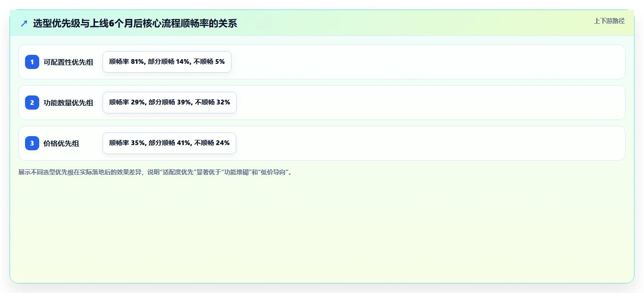Image resolution: width=644 pixels, height=293 pixels.
Task: Click the 顺畅率 81% result chip
Action: (167, 62)
